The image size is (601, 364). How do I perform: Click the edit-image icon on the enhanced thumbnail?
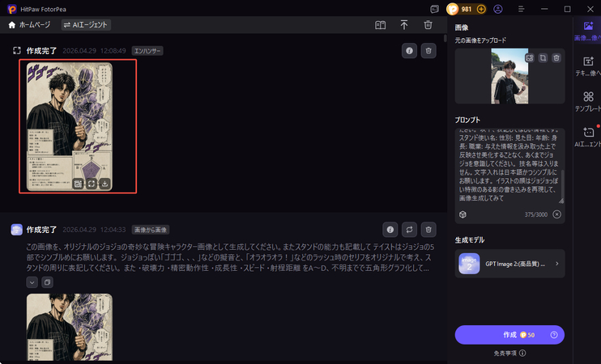click(78, 184)
